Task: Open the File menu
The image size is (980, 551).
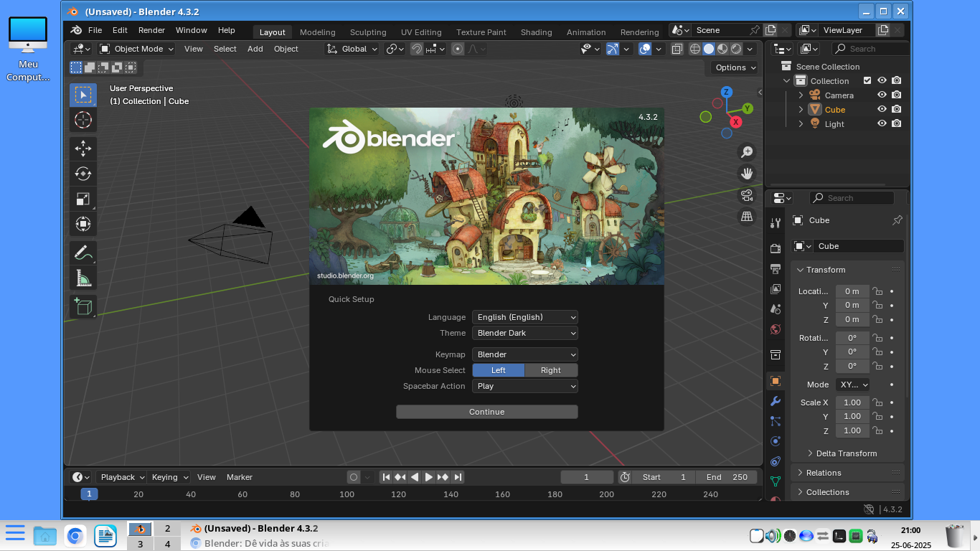Action: click(95, 30)
